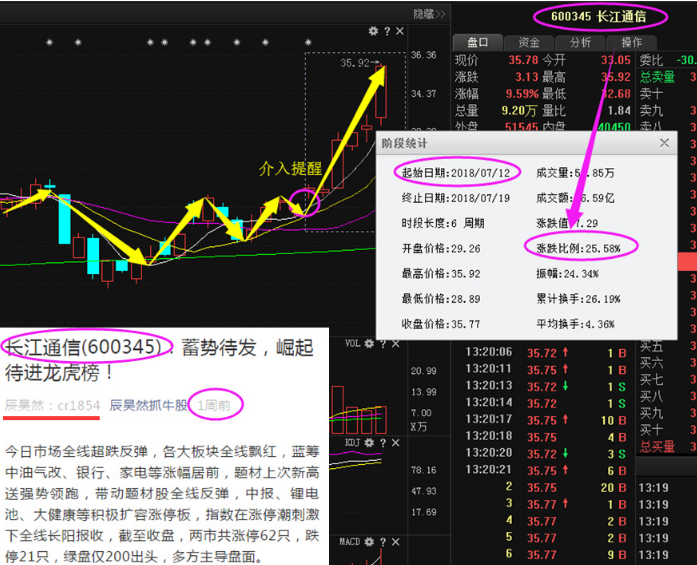
Task: Select stock title 600345 长江通信
Action: [598, 17]
